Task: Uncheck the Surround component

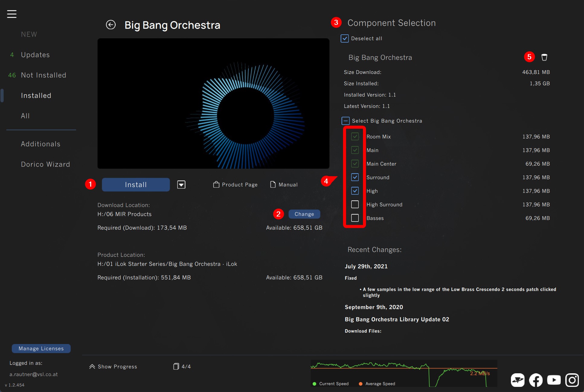Action: tap(355, 177)
